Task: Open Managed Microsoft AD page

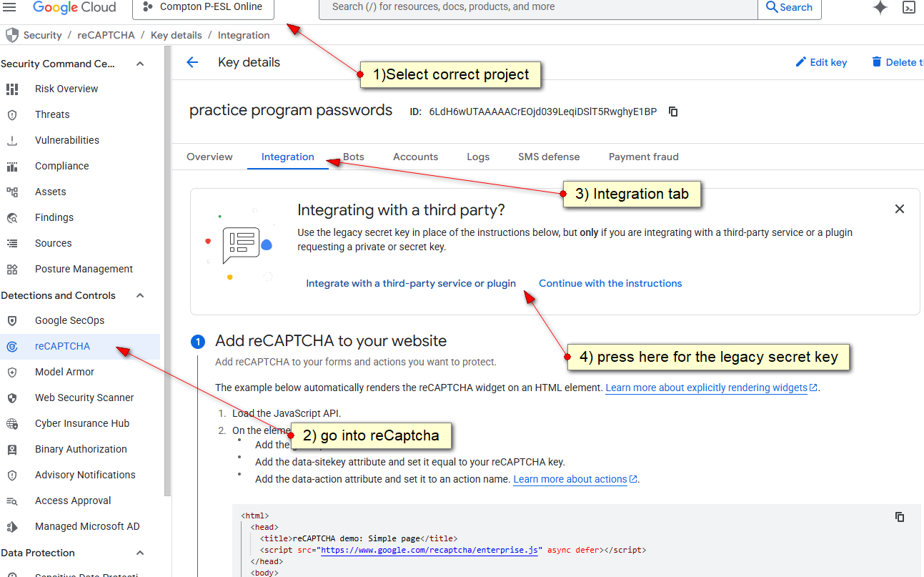Action: tap(87, 526)
